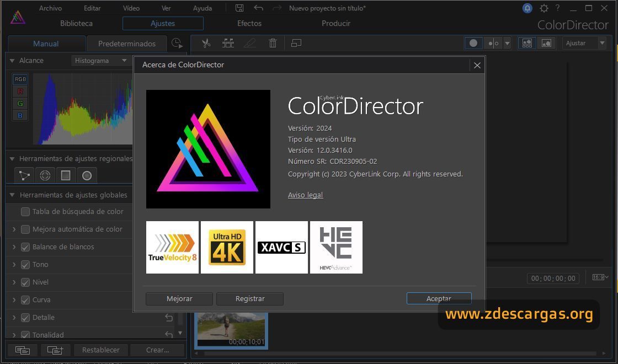This screenshot has height=364, width=618.
Task: Click the save project disk icon
Action: coord(239,8)
